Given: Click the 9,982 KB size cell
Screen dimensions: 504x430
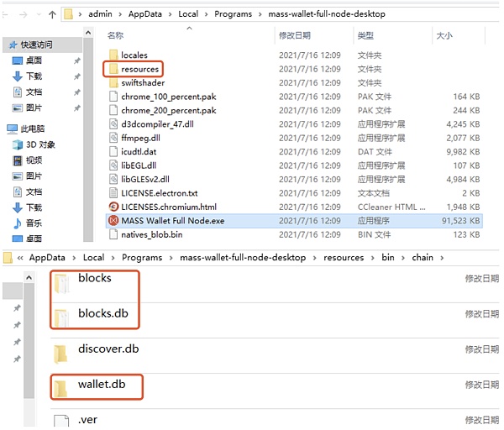Looking at the screenshot, I should coord(463,152).
